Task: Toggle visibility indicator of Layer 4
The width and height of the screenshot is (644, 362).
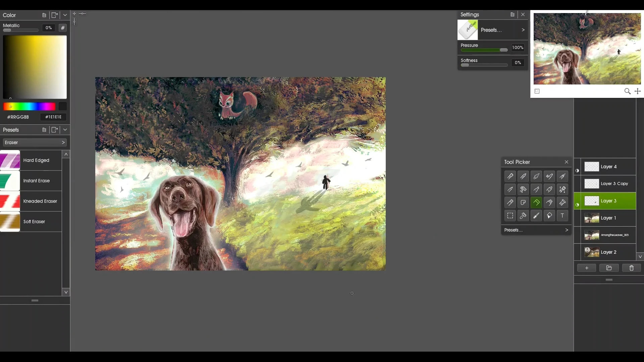Action: pyautogui.click(x=577, y=170)
